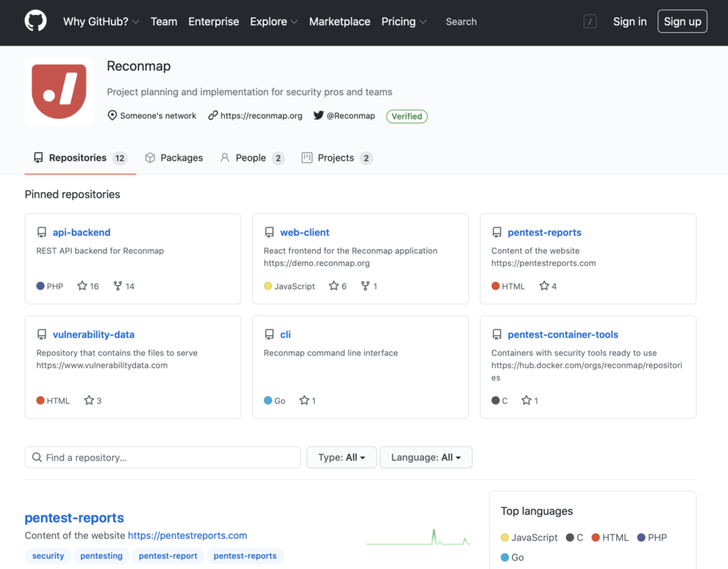Click the link icon beside reconmap.org
Image resolution: width=728 pixels, height=569 pixels.
pos(213,116)
